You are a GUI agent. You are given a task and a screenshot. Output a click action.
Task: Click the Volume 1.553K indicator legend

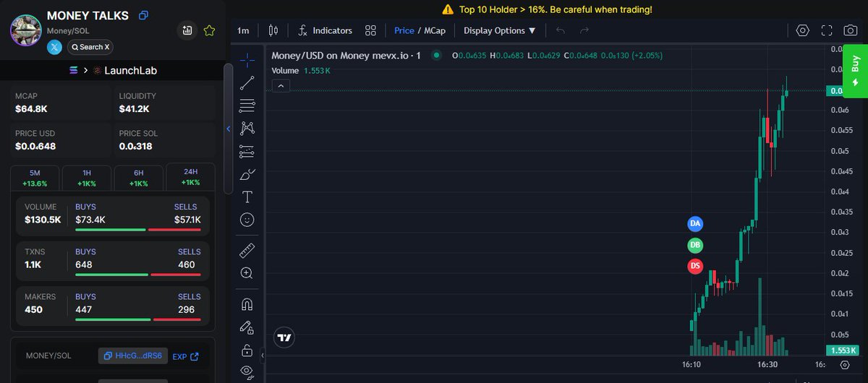coord(301,71)
